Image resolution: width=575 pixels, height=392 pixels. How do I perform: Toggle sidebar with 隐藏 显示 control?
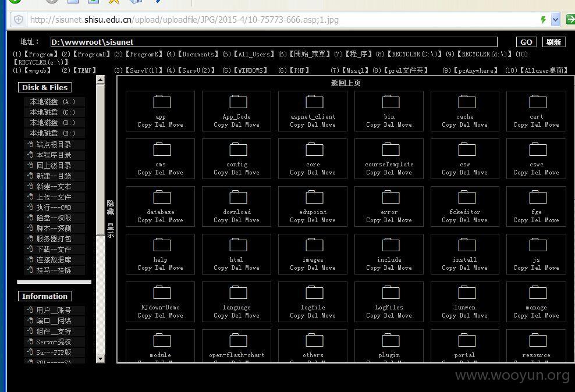[x=111, y=219]
